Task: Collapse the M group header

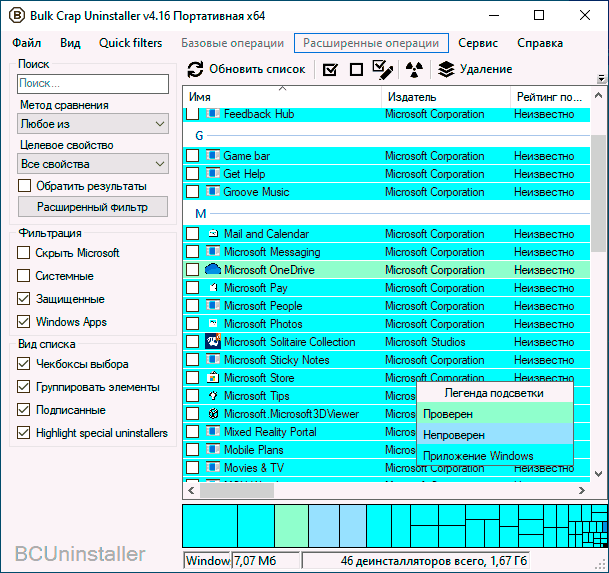Action: tap(200, 214)
